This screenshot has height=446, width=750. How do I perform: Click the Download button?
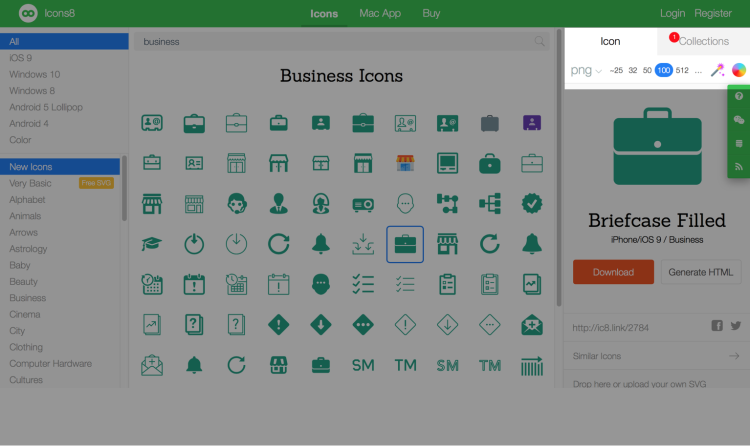(613, 272)
